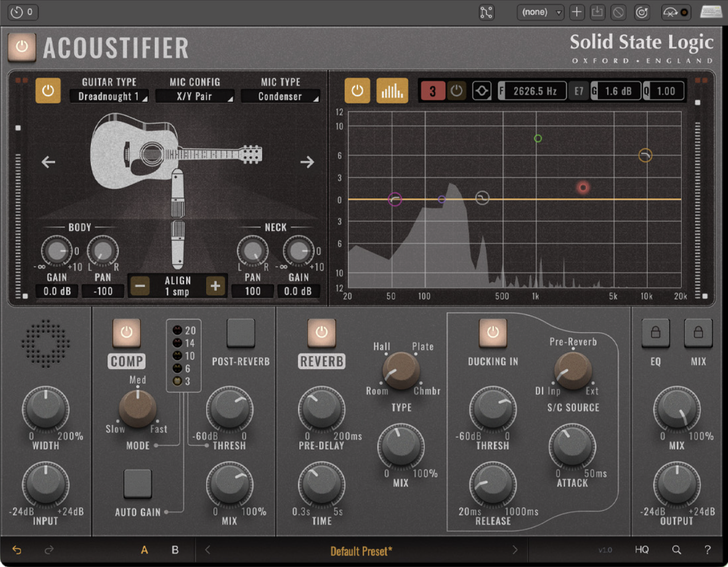The image size is (728, 567).
Task: Toggle the Auto Gain button
Action: coord(138,484)
